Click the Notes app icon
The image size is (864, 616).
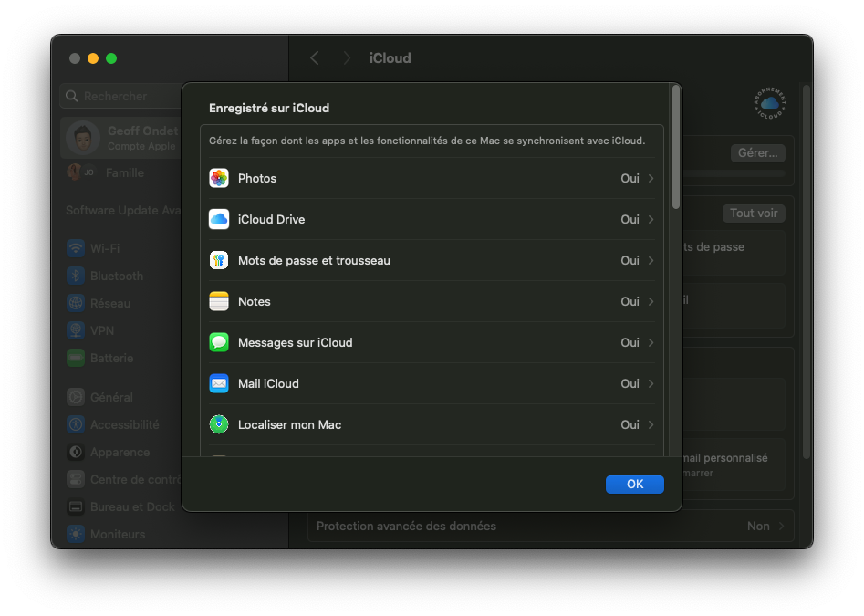(219, 301)
